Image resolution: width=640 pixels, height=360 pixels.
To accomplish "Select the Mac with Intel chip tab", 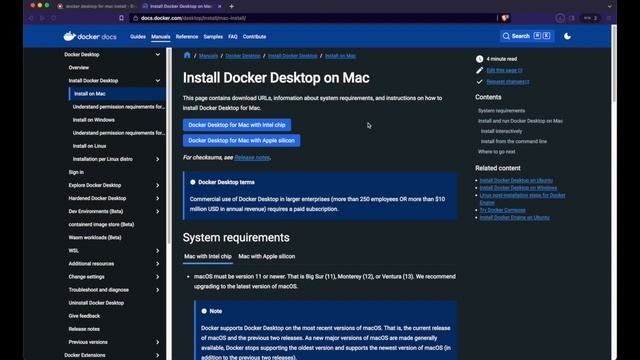I will click(x=208, y=256).
